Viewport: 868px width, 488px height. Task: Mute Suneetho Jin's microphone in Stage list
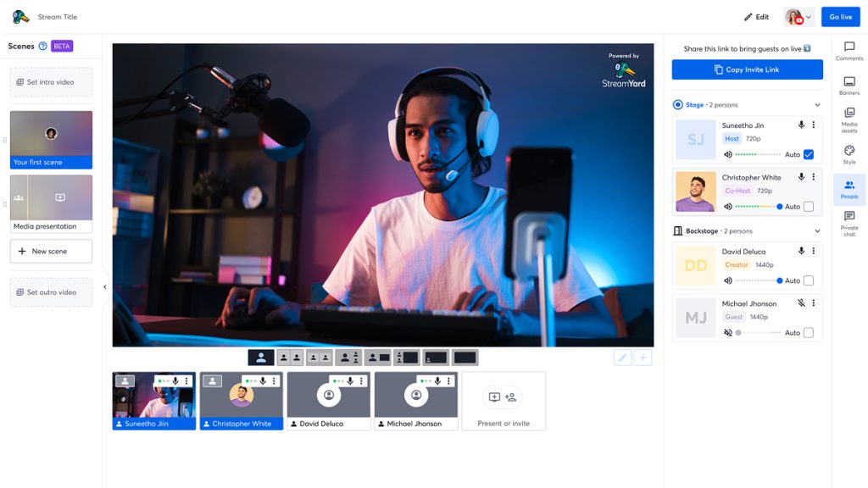pos(801,125)
